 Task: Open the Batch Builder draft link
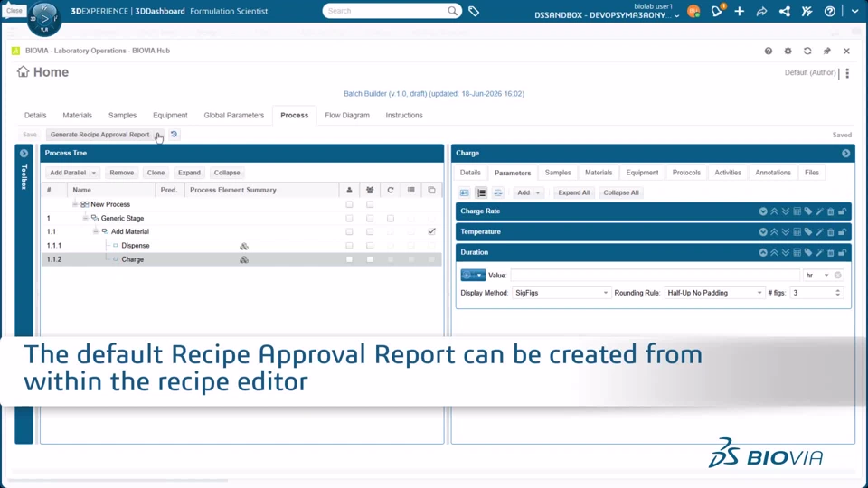pyautogui.click(x=434, y=93)
